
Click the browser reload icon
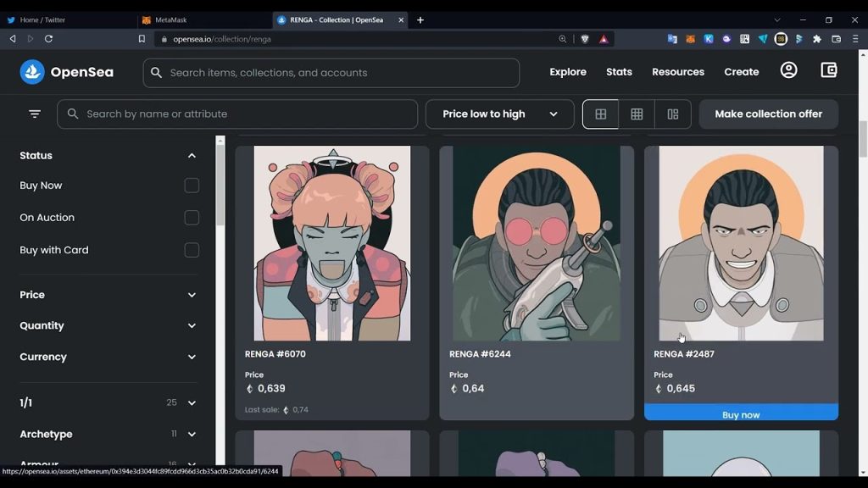[x=48, y=39]
